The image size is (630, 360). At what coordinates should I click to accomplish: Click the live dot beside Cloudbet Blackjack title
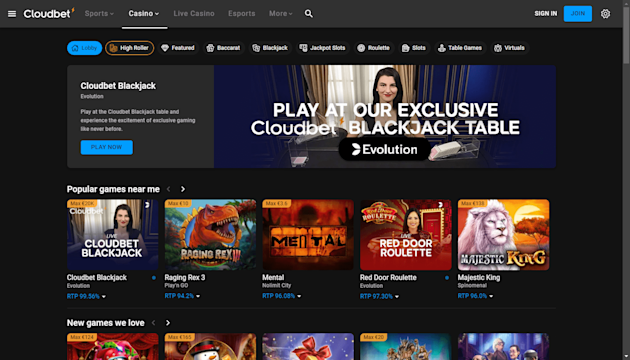click(x=154, y=278)
